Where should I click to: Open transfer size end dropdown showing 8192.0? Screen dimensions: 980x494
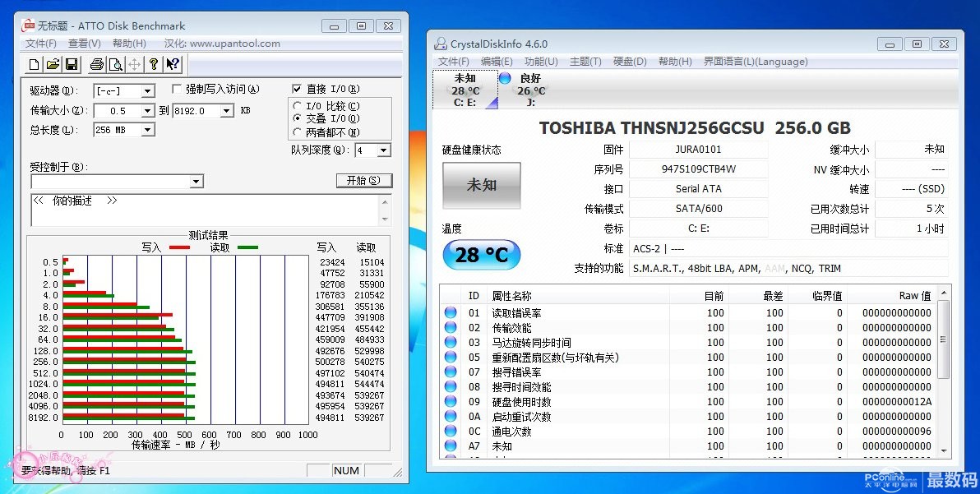click(227, 111)
